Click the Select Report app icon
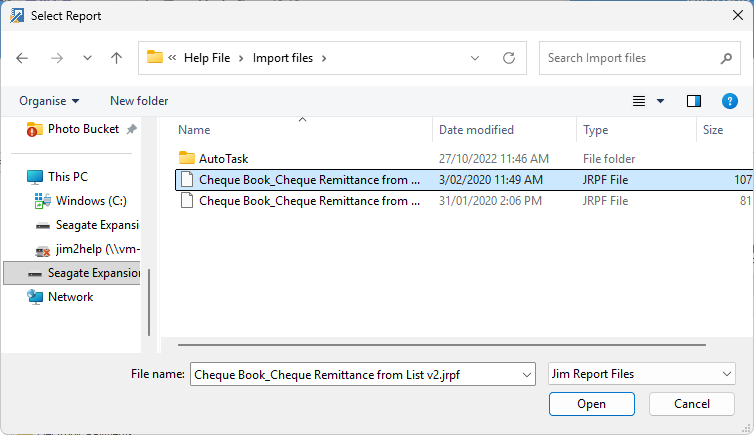 pos(17,15)
